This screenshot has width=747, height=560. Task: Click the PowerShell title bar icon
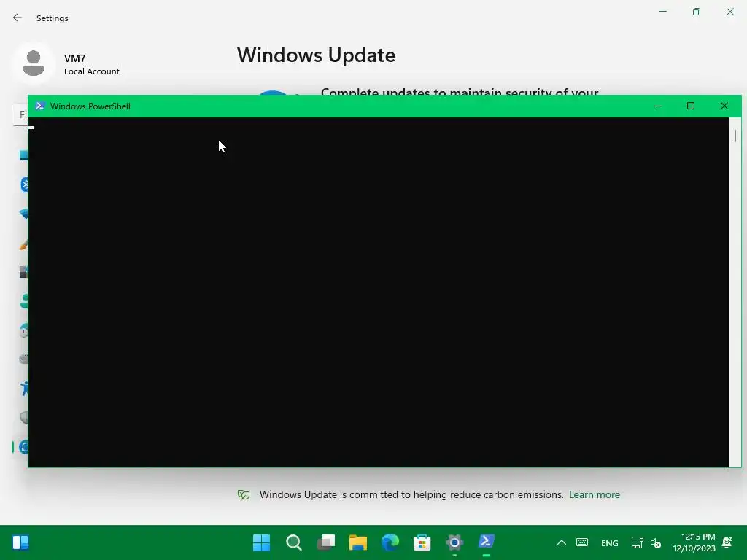40,106
